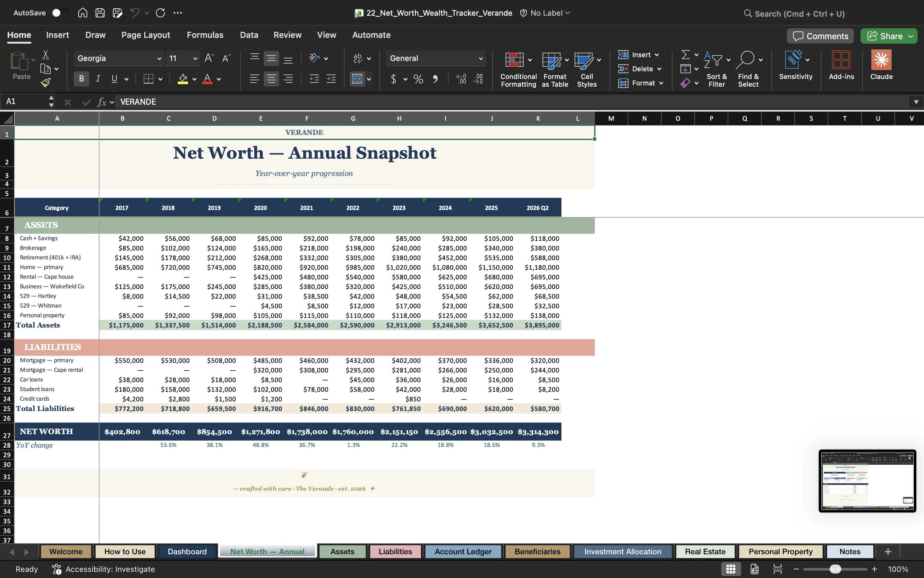Open the No Label sensitivity dropdown

coord(545,13)
